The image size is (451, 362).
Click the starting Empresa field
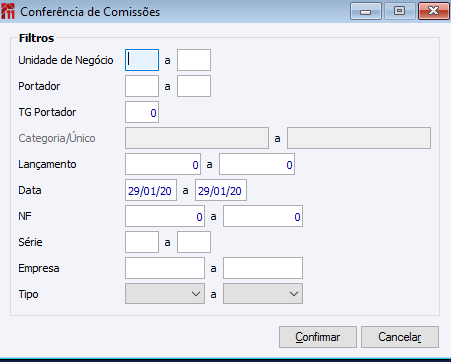click(165, 268)
